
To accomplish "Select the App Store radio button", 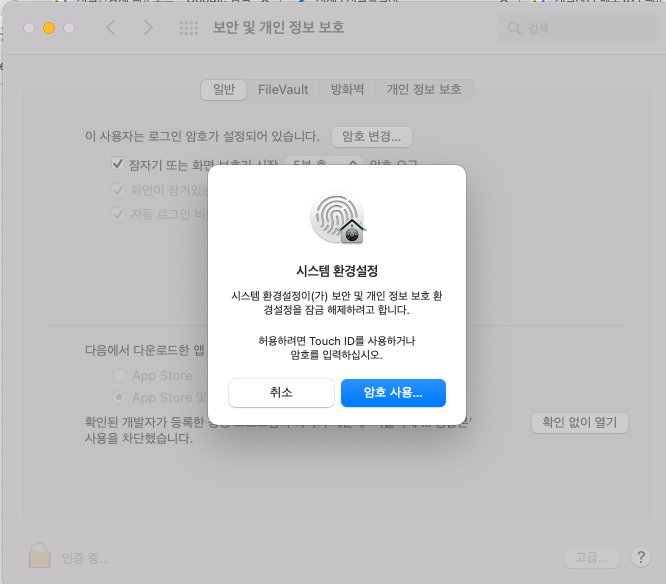I will pyautogui.click(x=119, y=375).
